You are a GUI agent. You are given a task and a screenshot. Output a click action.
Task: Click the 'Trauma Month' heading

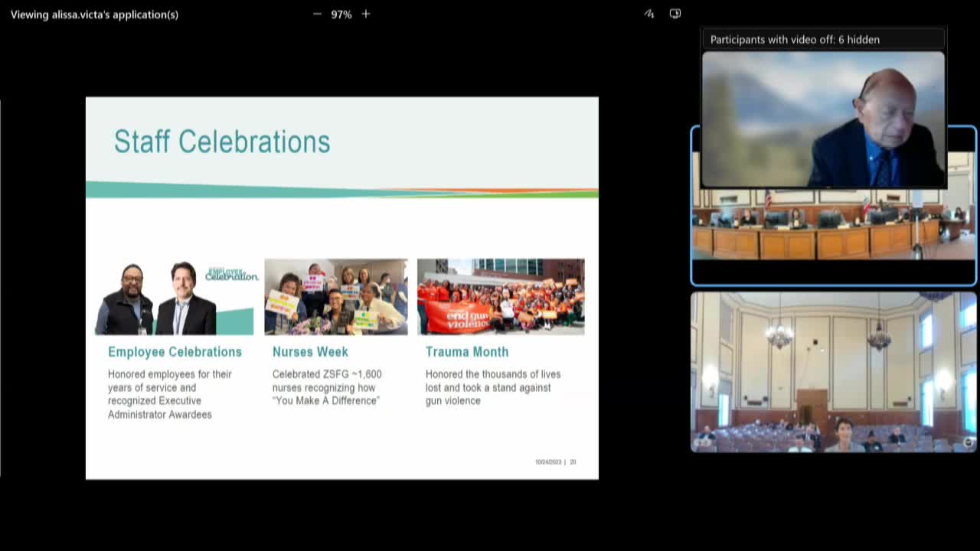click(467, 352)
